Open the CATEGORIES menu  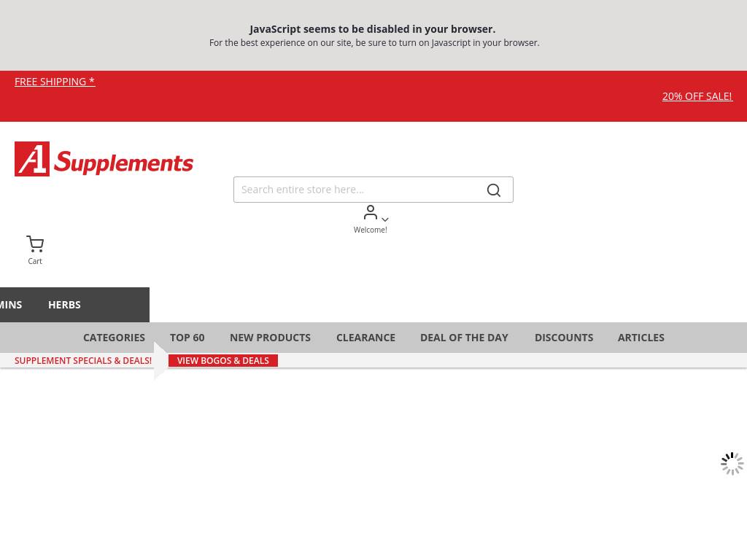(114, 338)
